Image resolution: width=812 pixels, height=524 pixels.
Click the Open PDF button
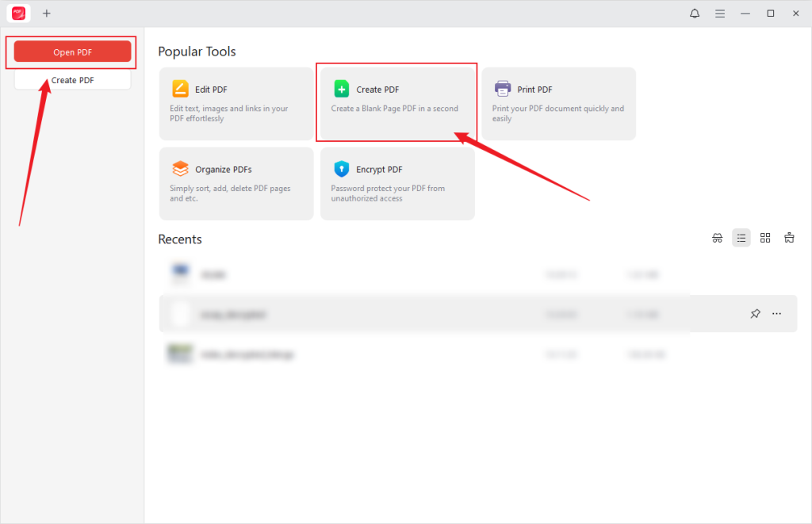coord(71,51)
